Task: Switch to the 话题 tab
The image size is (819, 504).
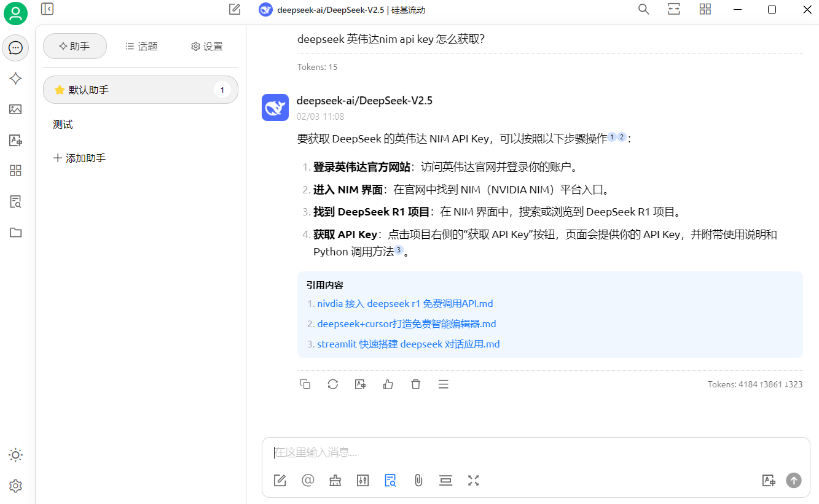Action: (141, 46)
